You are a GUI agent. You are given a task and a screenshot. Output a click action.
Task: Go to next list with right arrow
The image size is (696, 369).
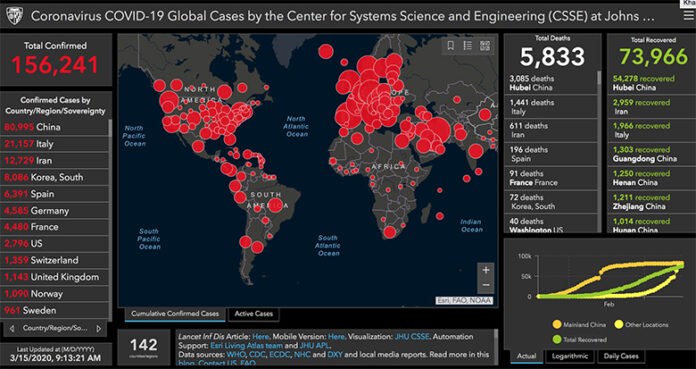point(99,329)
